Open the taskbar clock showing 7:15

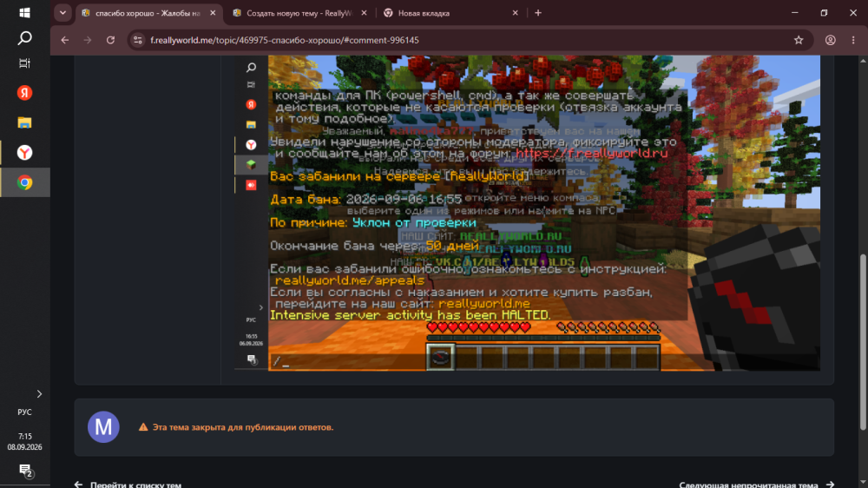[24, 441]
